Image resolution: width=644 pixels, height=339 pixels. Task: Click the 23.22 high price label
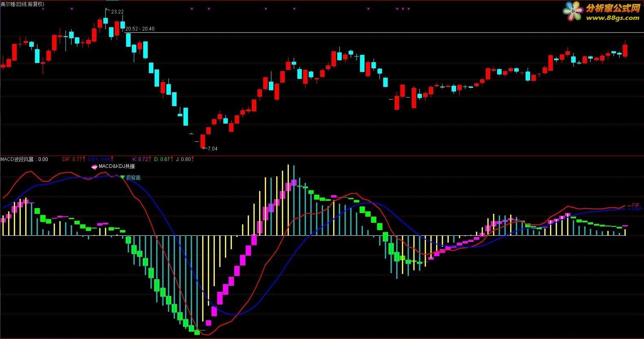[117, 12]
